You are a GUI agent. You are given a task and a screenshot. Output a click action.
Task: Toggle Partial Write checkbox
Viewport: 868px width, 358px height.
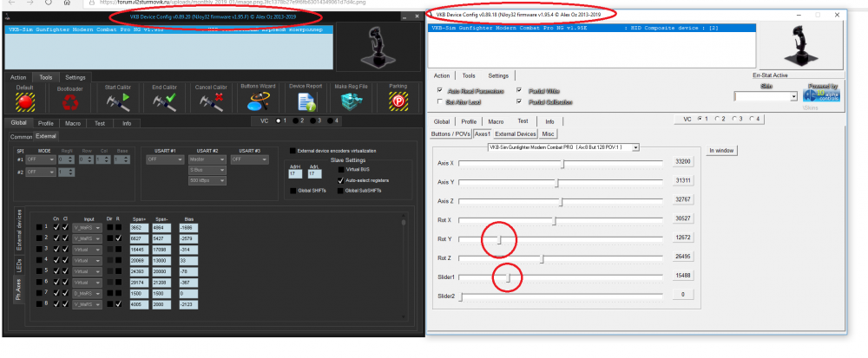coord(519,90)
